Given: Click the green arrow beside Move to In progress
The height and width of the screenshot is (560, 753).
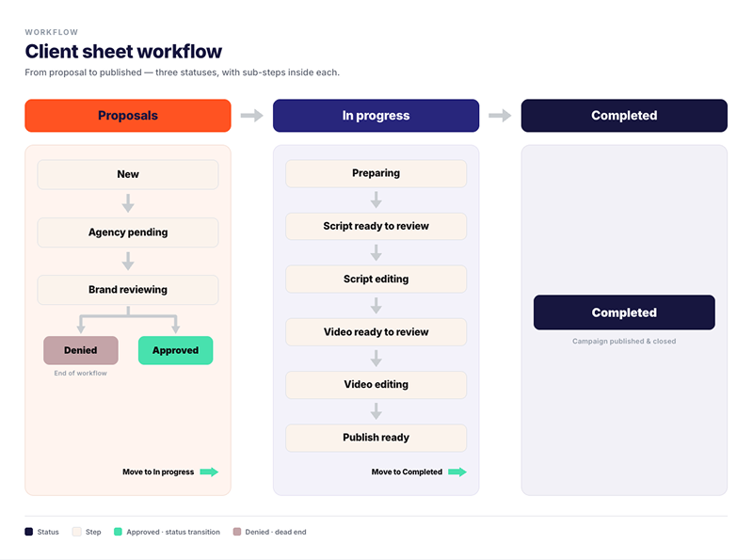Looking at the screenshot, I should [209, 472].
